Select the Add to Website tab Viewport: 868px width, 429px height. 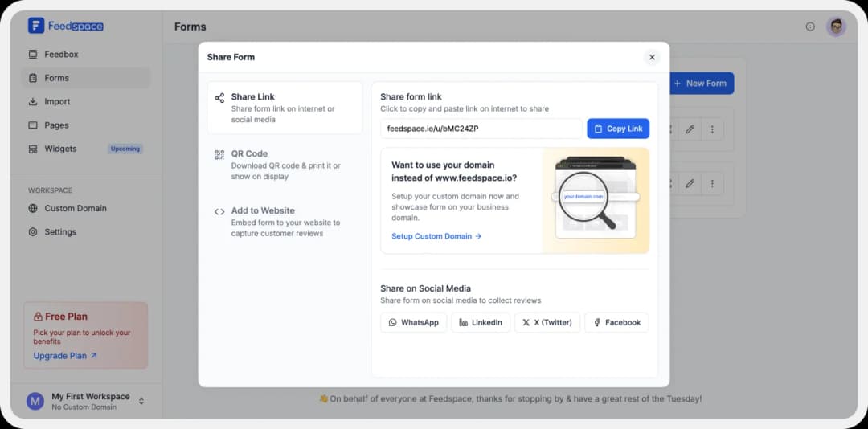(285, 222)
